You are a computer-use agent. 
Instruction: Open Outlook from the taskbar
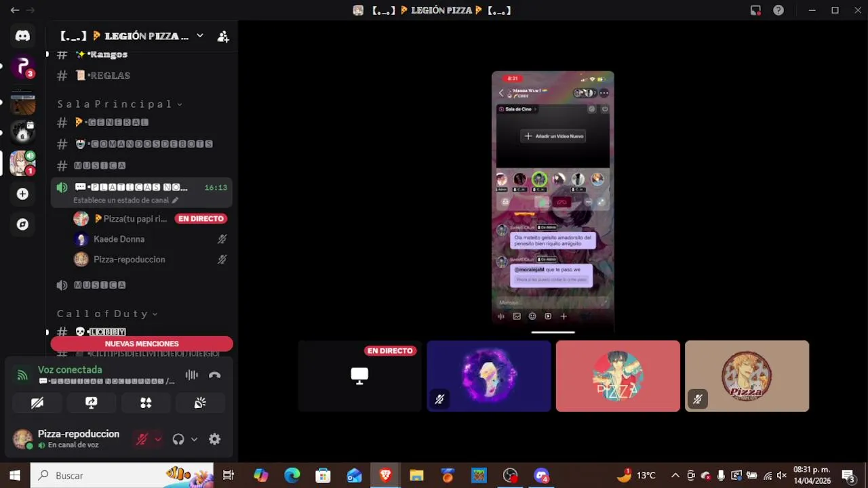coord(355,476)
